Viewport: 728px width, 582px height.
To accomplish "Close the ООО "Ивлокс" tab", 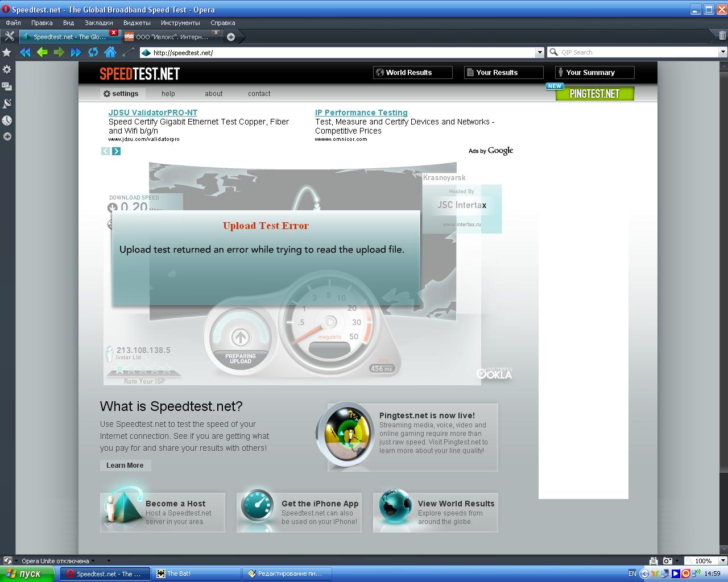I will click(x=216, y=33).
